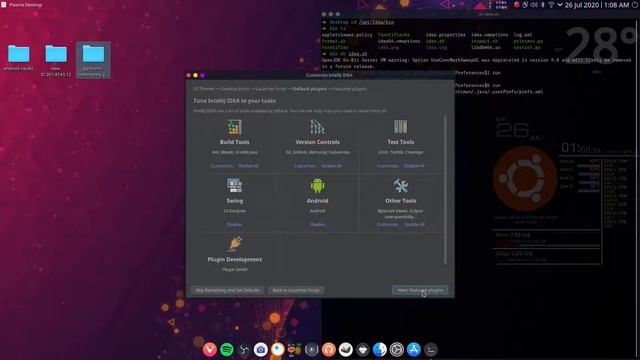Open the Sketch diamond dock icon

[362, 349]
